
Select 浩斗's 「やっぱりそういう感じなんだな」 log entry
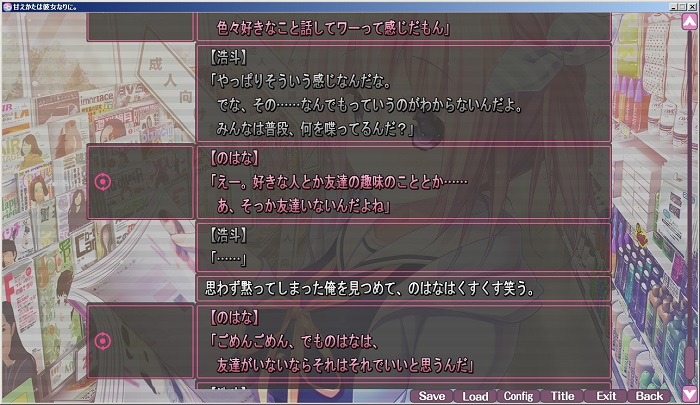point(404,93)
